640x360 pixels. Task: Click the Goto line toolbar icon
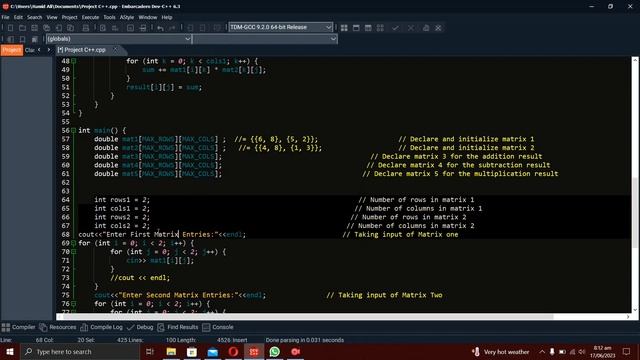click(x=143, y=28)
